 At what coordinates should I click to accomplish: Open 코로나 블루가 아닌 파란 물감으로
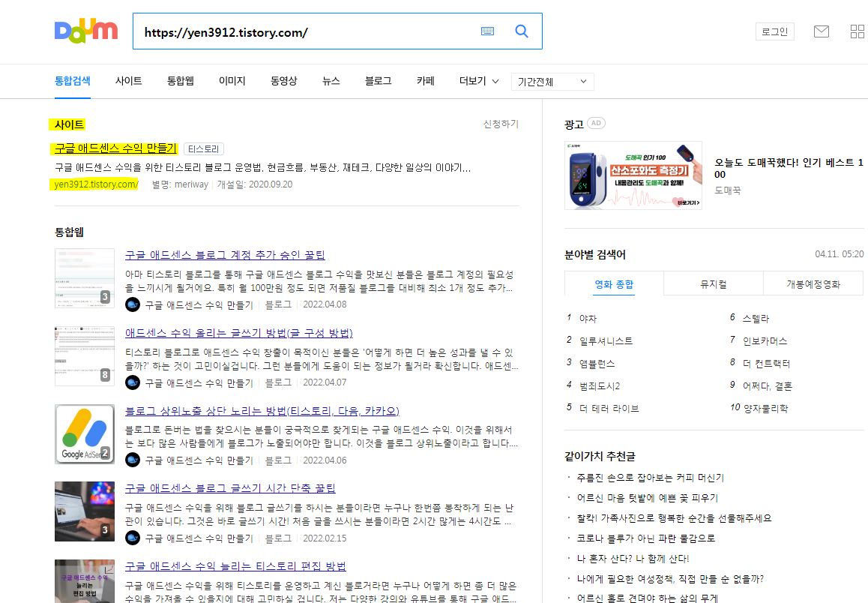645,538
